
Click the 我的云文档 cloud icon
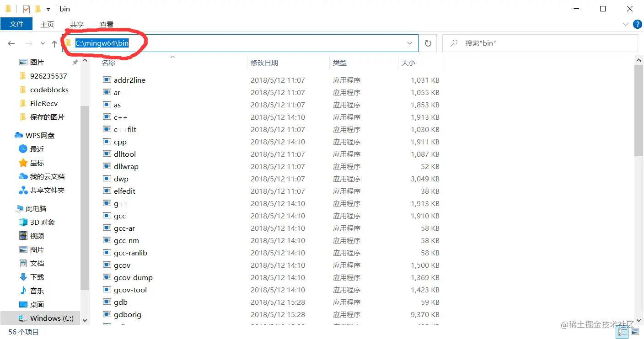point(23,176)
